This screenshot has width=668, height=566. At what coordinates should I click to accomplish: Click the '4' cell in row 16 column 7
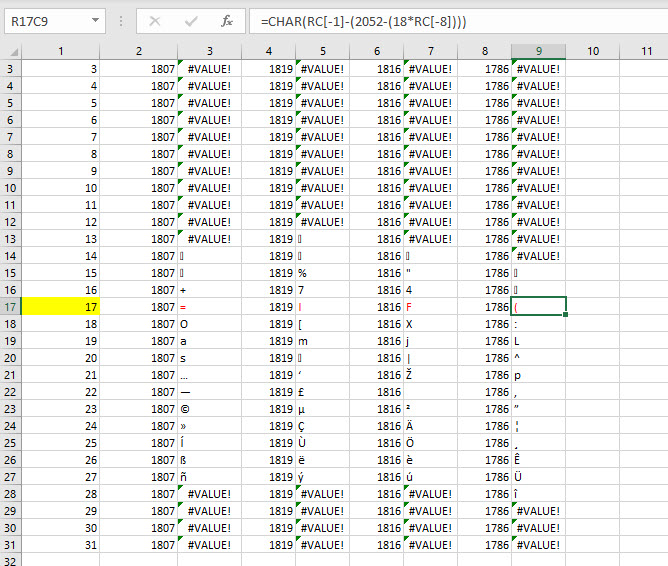(x=431, y=290)
